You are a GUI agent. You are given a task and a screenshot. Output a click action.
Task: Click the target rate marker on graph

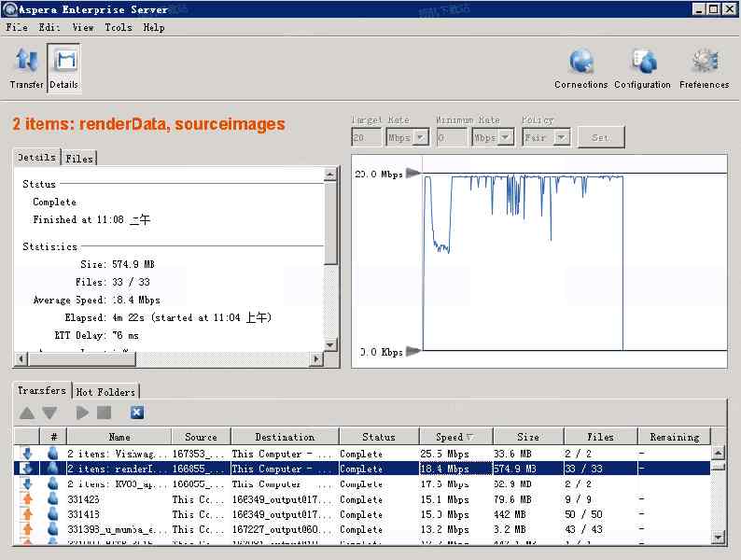click(x=413, y=173)
